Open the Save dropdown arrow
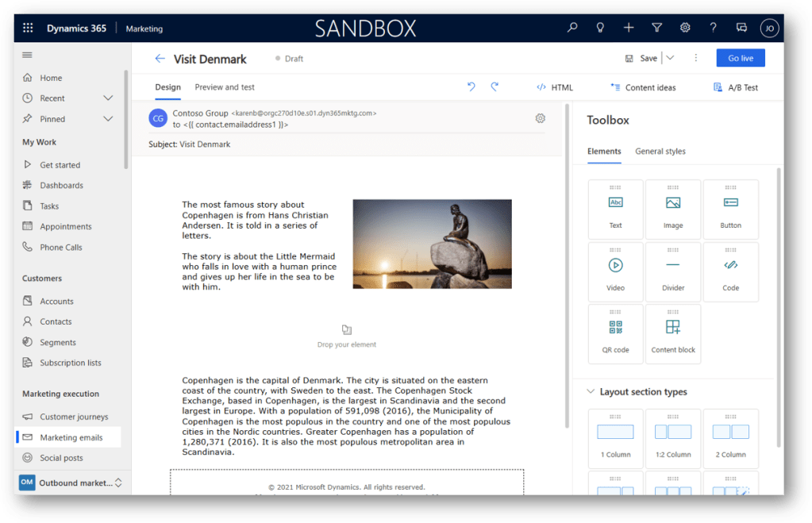Image resolution: width=812 pixels, height=523 pixels. coord(670,58)
